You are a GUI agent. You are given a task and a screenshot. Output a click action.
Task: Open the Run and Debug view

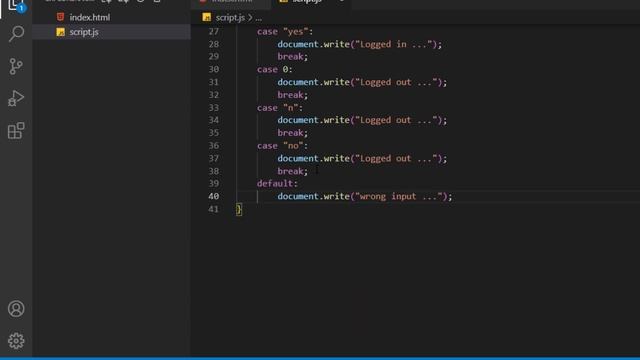(16, 98)
